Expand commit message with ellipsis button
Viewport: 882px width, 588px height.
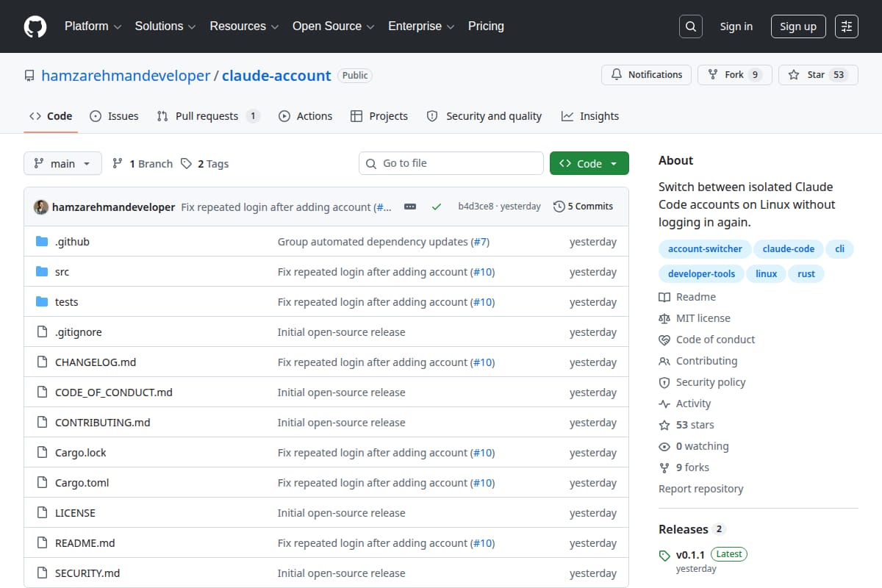click(410, 207)
